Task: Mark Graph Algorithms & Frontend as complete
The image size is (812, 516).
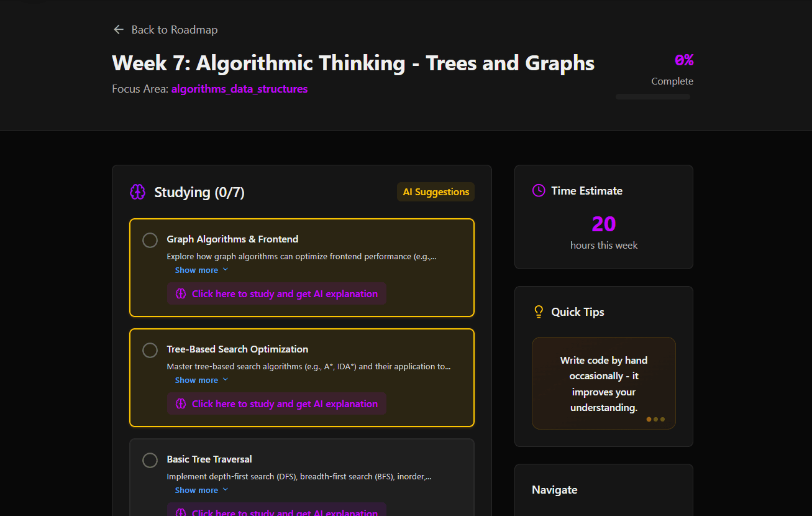Action: click(150, 240)
